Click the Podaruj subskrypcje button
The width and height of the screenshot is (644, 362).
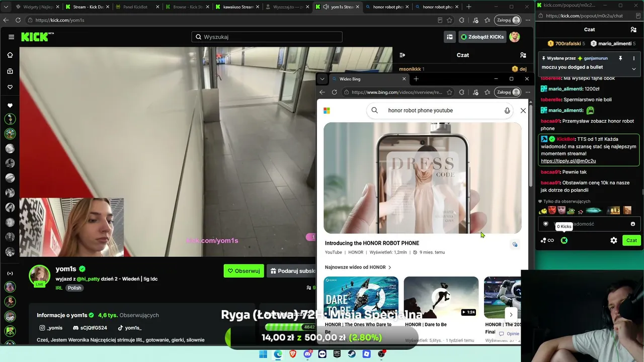(292, 271)
